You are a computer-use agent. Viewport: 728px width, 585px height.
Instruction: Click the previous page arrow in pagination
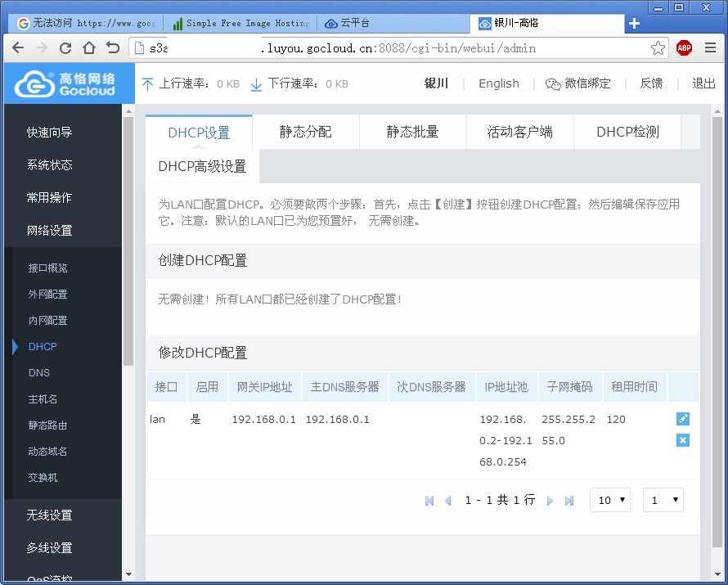pos(448,501)
